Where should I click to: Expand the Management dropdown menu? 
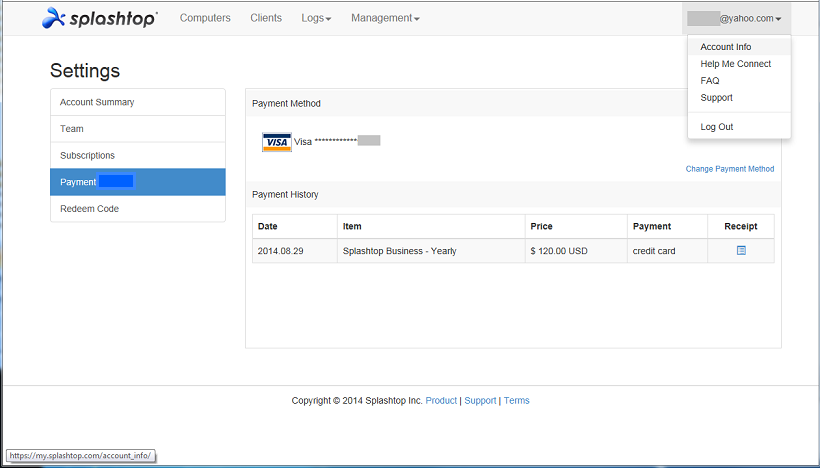click(x=385, y=18)
